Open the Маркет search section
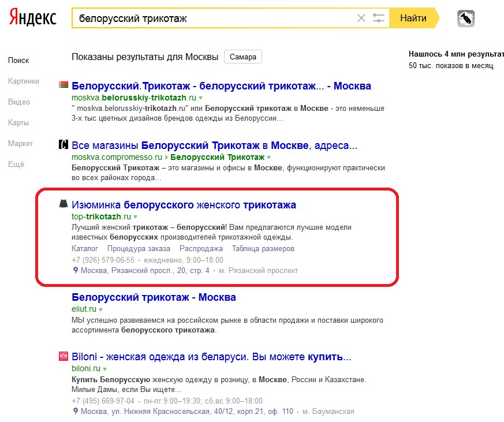Screen dimensions: 504x422 click(21, 144)
